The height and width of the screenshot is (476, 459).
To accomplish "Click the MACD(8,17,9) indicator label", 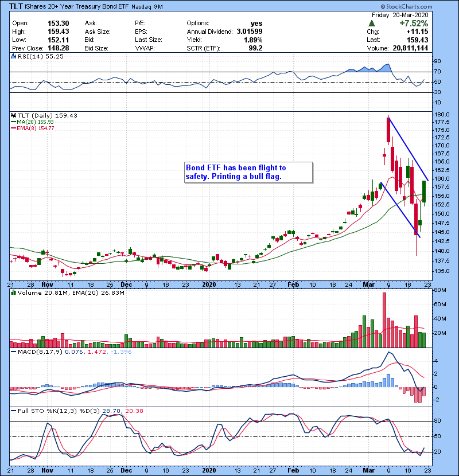I will point(40,352).
